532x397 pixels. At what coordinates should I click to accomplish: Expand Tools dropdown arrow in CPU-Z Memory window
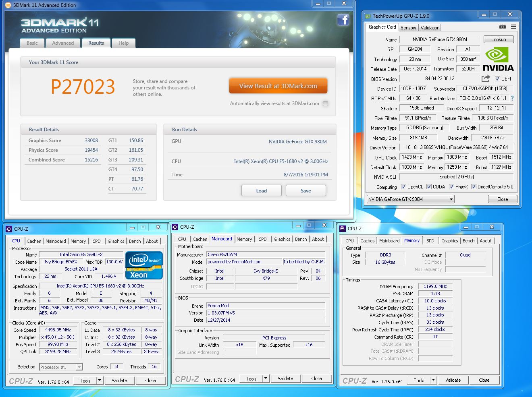pyautogui.click(x=433, y=380)
